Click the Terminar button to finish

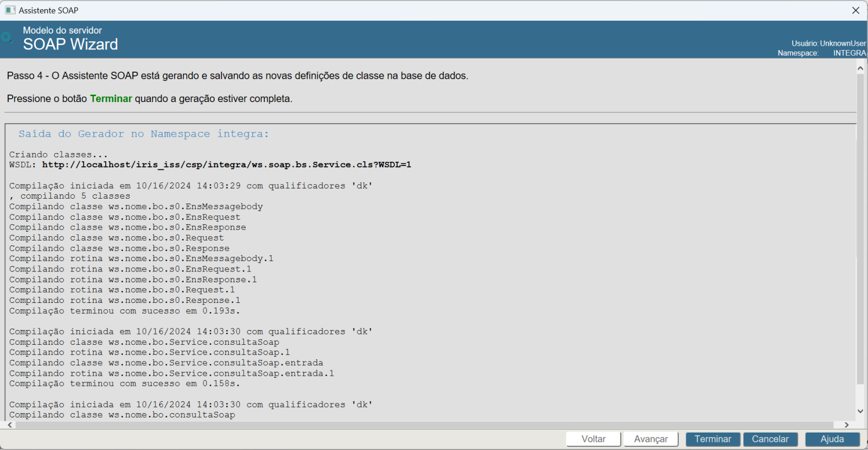pyautogui.click(x=712, y=439)
